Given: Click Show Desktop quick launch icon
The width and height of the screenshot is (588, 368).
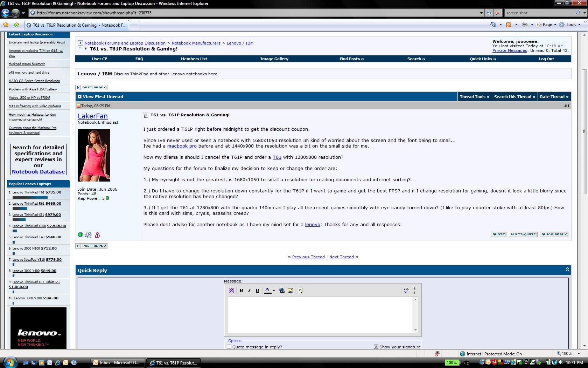Looking at the screenshot, I should tap(25, 363).
